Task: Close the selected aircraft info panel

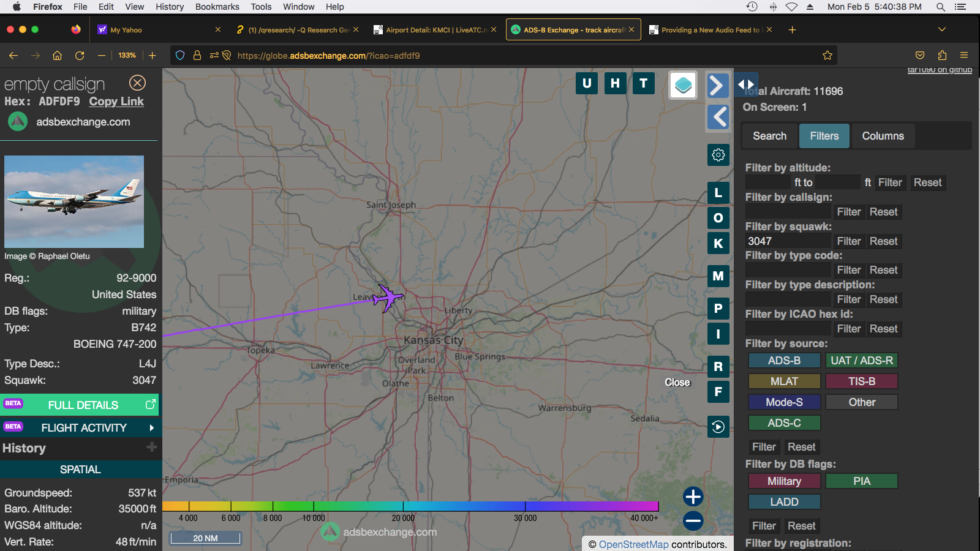Action: click(137, 83)
